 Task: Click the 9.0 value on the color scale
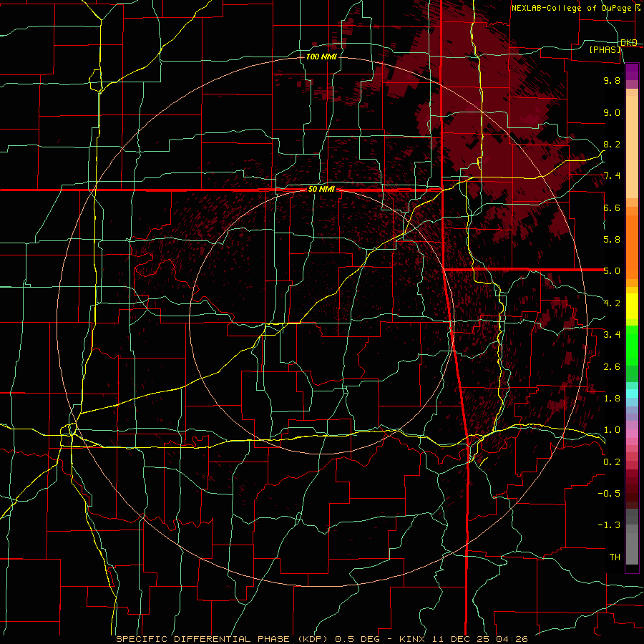click(x=612, y=112)
